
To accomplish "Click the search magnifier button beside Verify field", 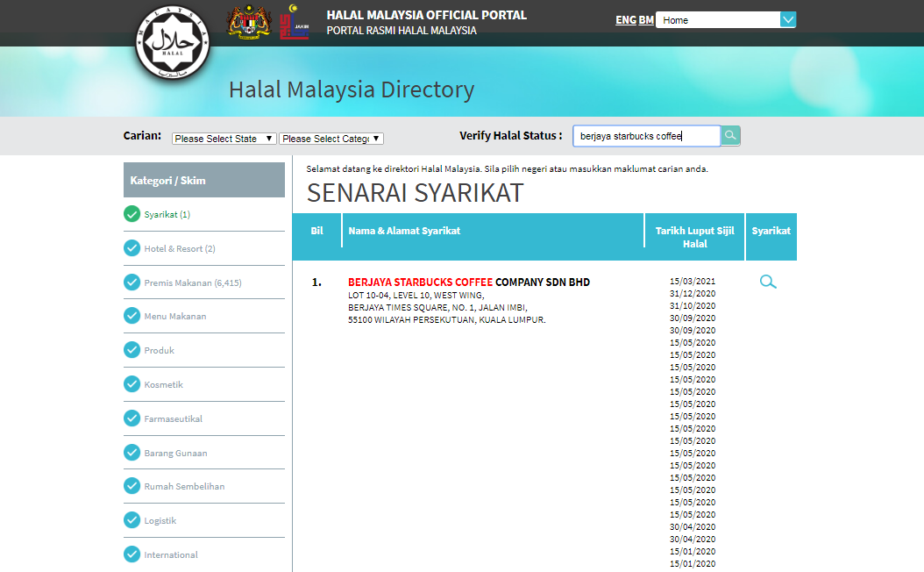I will 731,136.
